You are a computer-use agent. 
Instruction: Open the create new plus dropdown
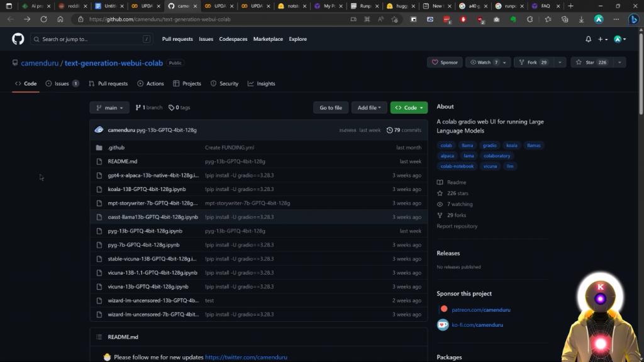pyautogui.click(x=602, y=39)
